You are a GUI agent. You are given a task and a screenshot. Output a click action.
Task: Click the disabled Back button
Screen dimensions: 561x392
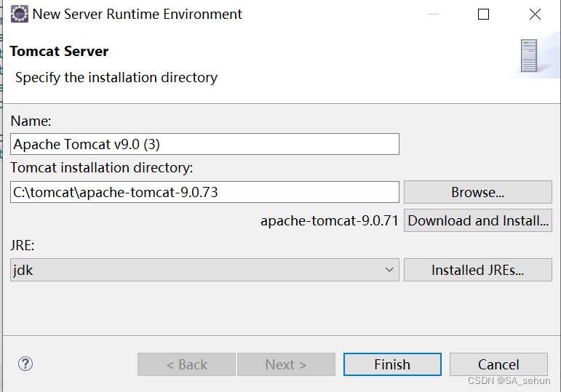[186, 364]
